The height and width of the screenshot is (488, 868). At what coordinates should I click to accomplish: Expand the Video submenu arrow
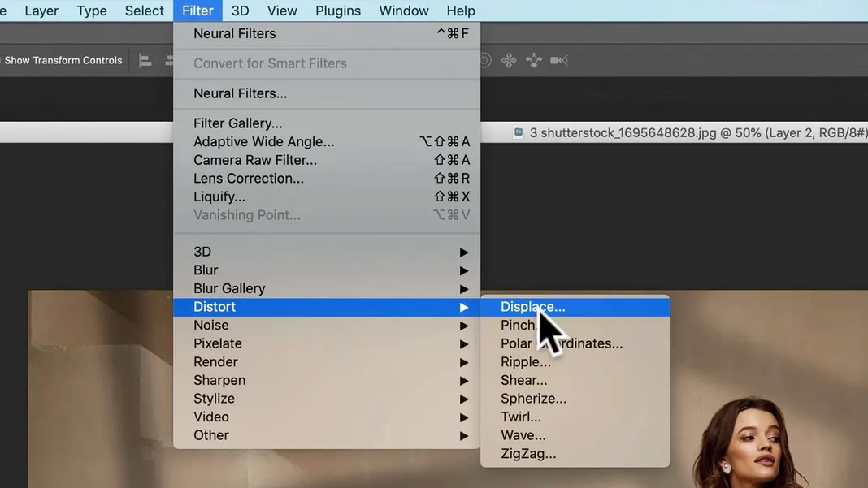click(x=464, y=417)
